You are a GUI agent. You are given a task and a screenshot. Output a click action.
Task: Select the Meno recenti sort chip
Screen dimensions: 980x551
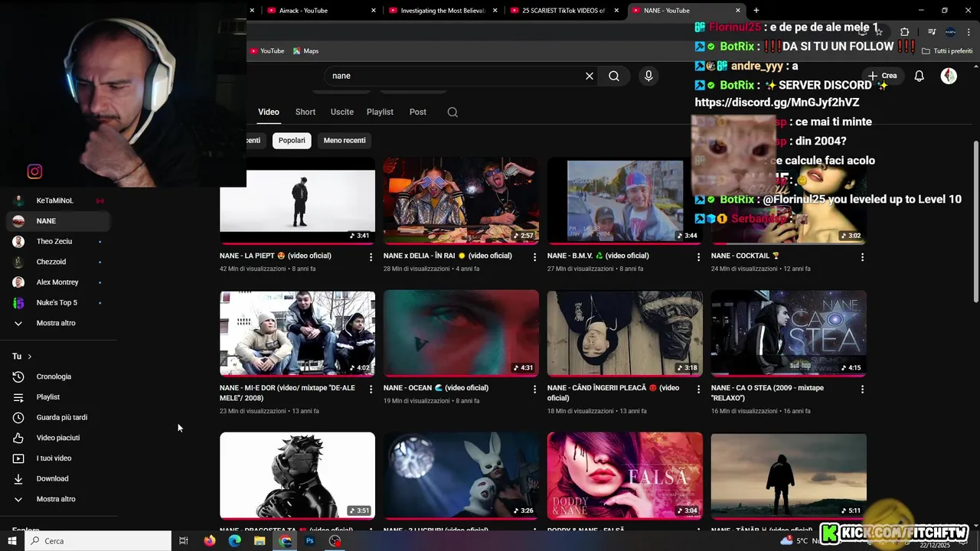coord(345,140)
